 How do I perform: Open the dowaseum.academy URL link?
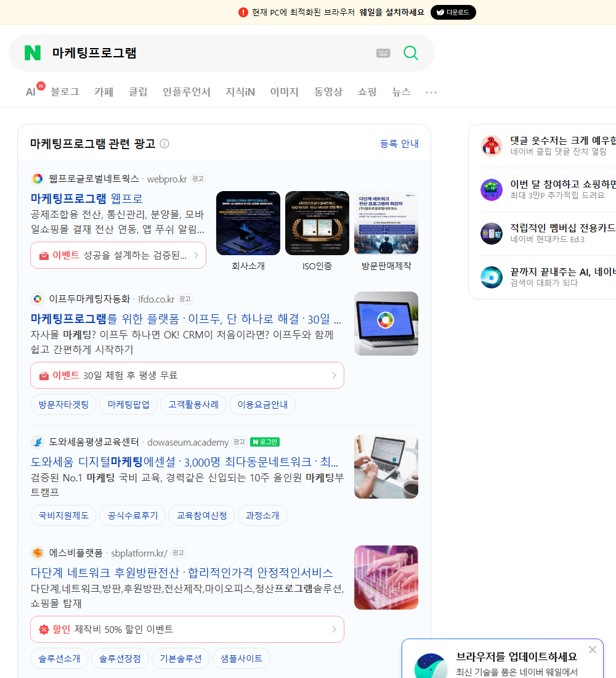point(188,443)
